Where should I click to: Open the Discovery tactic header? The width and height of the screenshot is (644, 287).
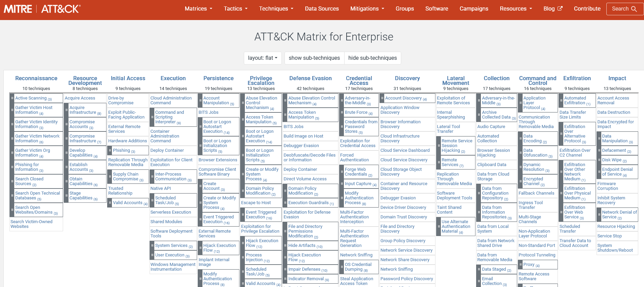(x=407, y=78)
